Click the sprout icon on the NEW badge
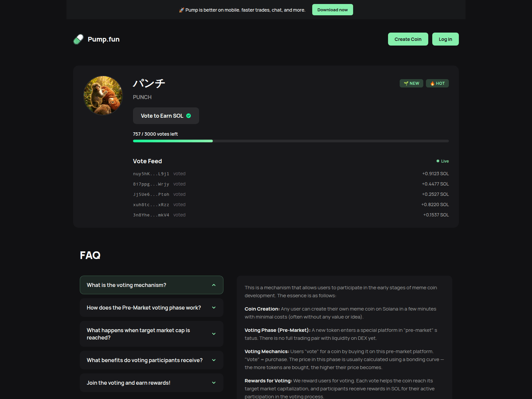The width and height of the screenshot is (532, 399). point(406,83)
